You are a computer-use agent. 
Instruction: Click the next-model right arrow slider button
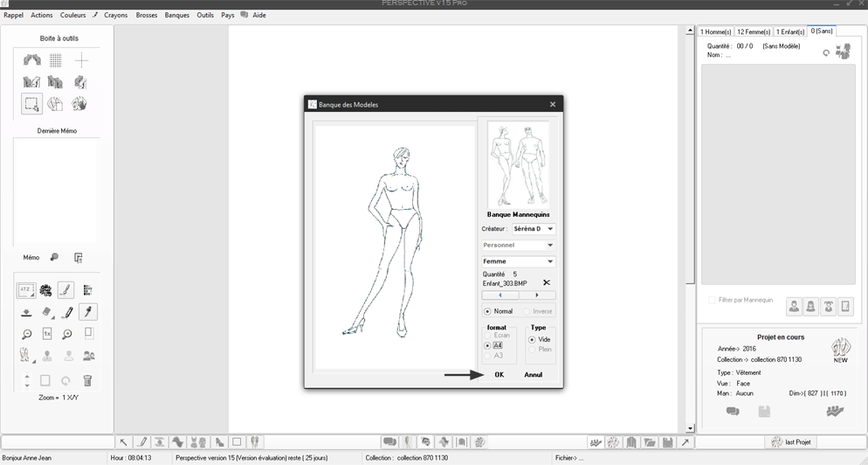[536, 295]
